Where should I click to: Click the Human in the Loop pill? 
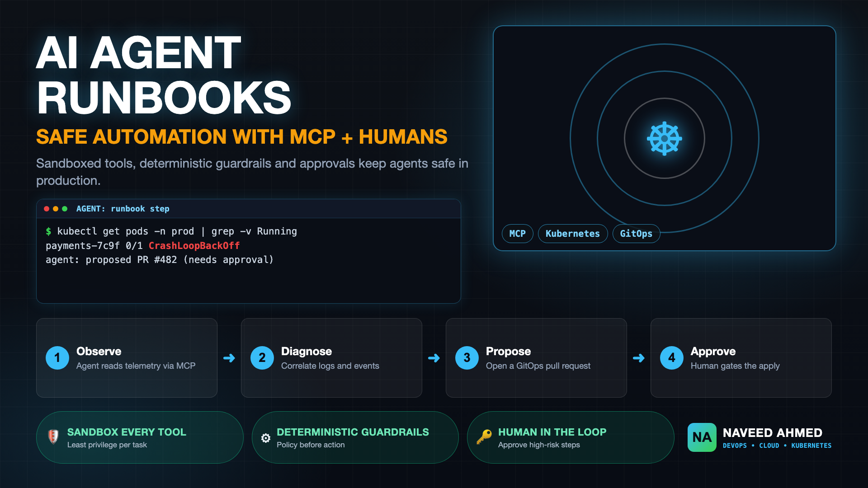pos(571,437)
